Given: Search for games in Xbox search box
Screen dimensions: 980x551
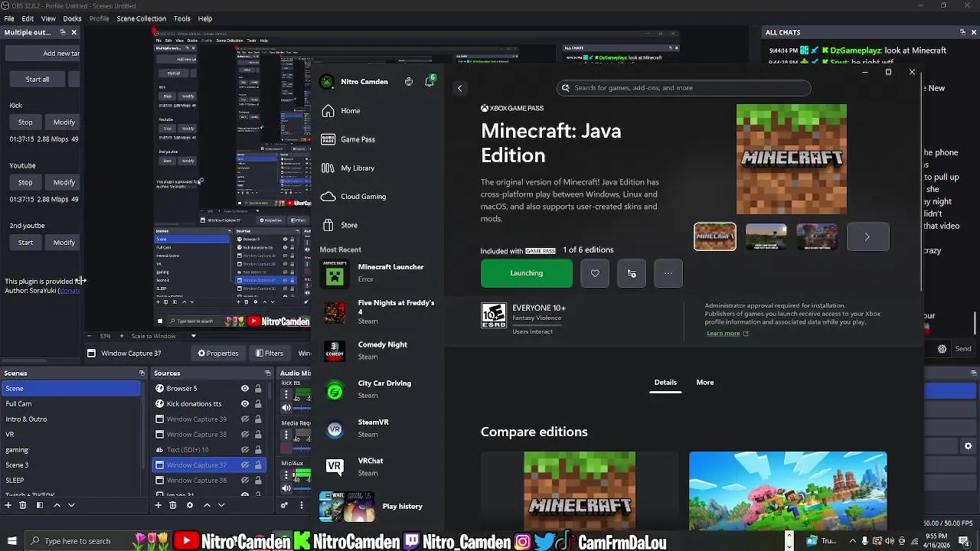Looking at the screenshot, I should point(684,88).
